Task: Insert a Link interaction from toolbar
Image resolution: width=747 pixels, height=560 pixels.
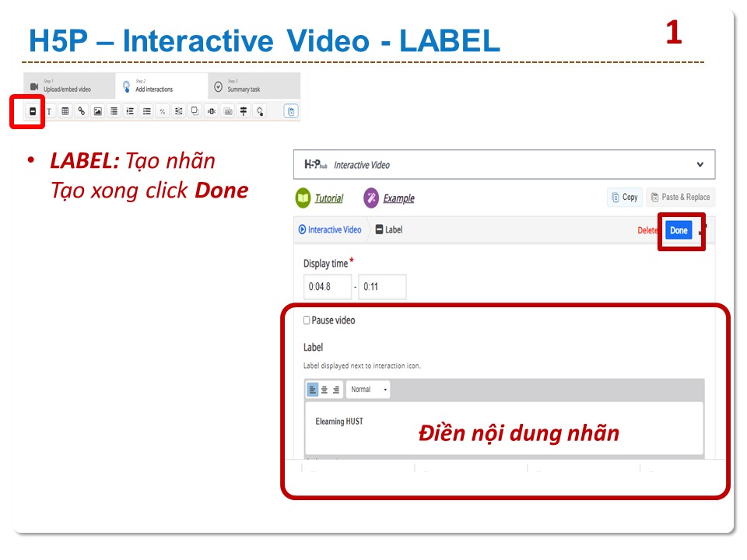Action: [81, 112]
